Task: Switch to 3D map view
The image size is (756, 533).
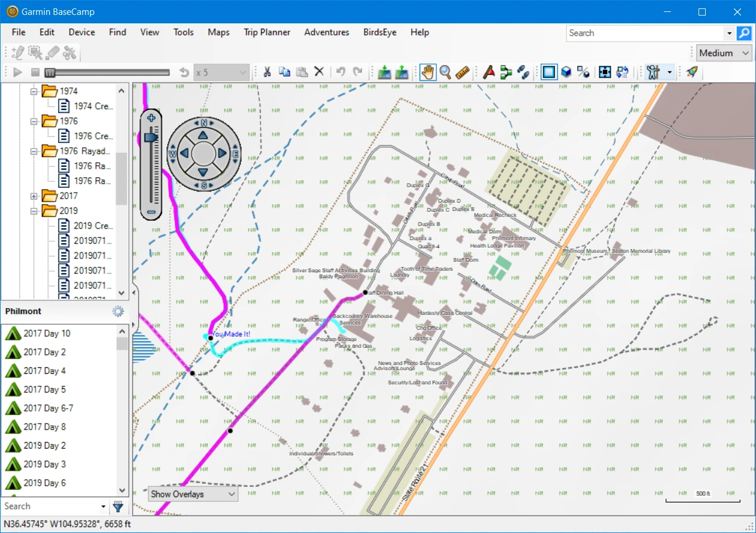Action: coord(566,72)
